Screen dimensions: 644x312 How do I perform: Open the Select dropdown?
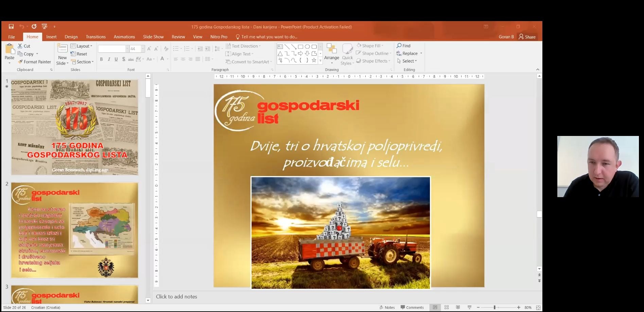click(407, 61)
